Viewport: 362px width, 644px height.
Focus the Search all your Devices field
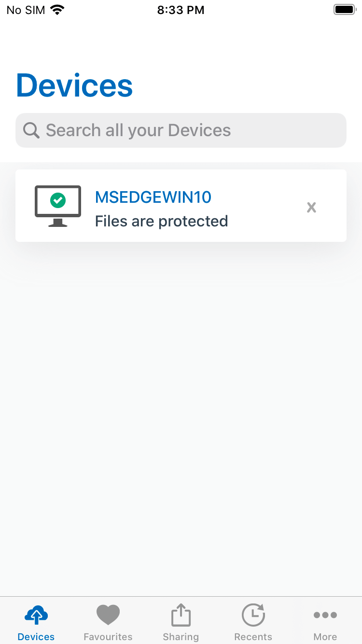click(181, 130)
